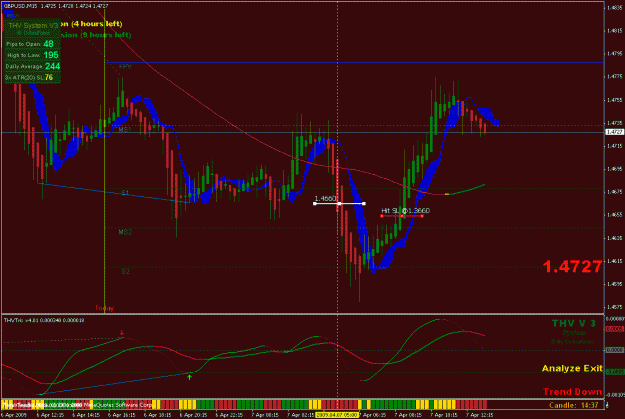The width and height of the screenshot is (625, 419).
Task: Click the 1.4675 price axis label
Action: (x=614, y=192)
